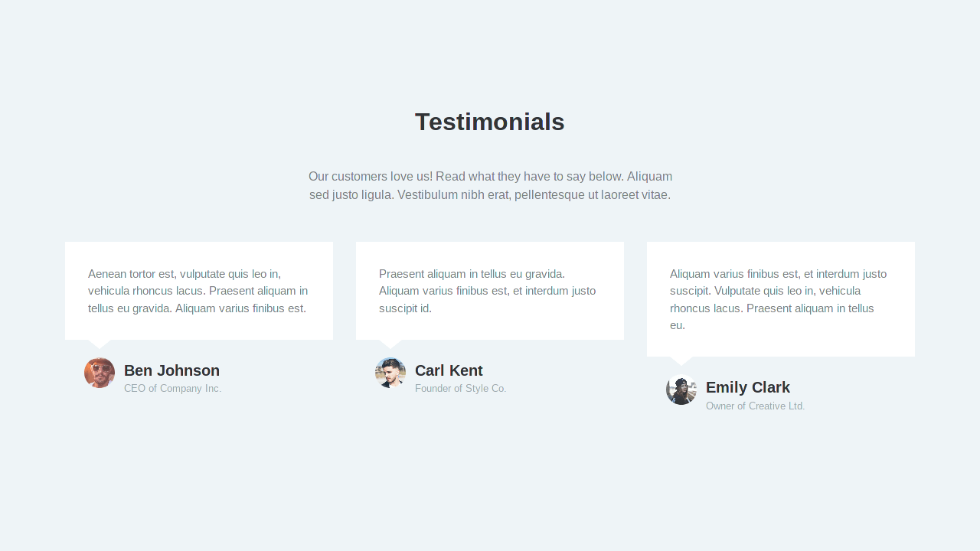This screenshot has height=551, width=980.
Task: Select the Carl Kent name
Action: pos(449,370)
